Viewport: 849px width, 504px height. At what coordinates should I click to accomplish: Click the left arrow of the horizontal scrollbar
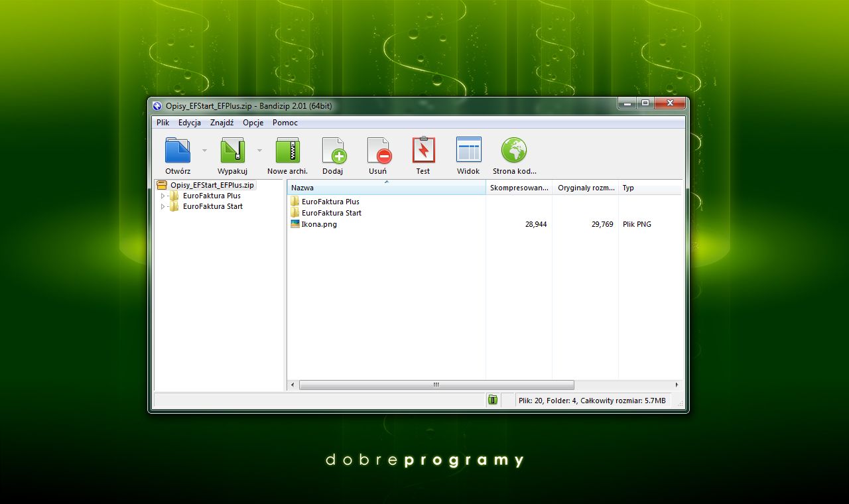[x=293, y=385]
